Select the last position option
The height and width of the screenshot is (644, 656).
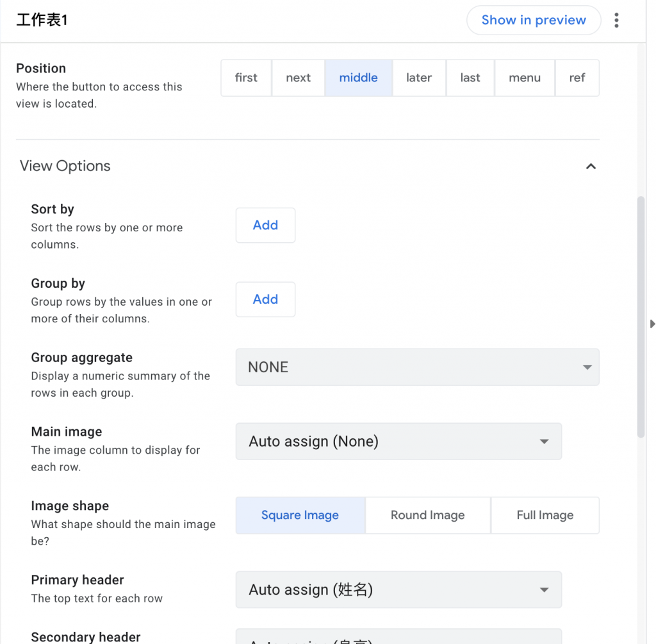pyautogui.click(x=470, y=78)
